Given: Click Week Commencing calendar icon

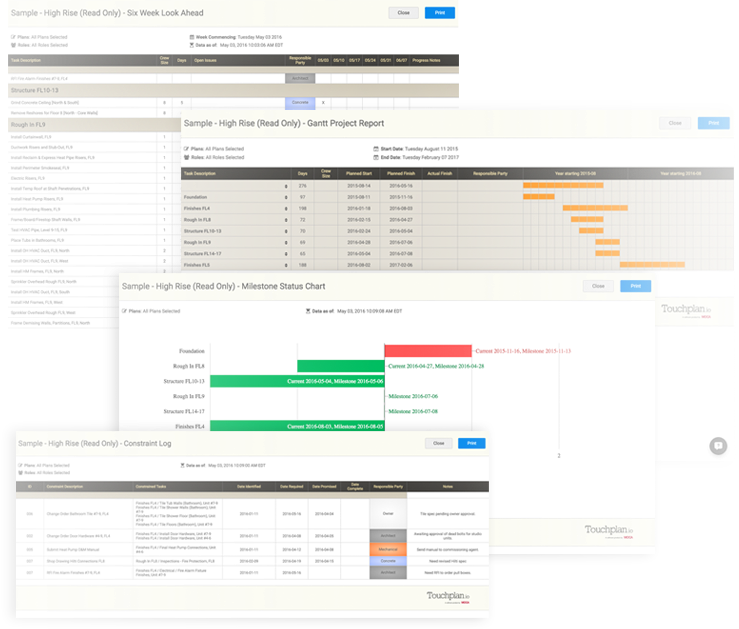Looking at the screenshot, I should [192, 37].
